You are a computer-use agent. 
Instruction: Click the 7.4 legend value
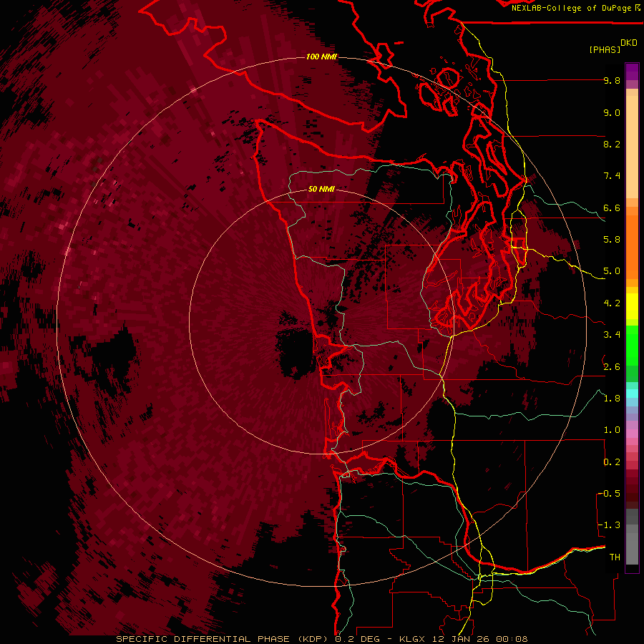[612, 176]
